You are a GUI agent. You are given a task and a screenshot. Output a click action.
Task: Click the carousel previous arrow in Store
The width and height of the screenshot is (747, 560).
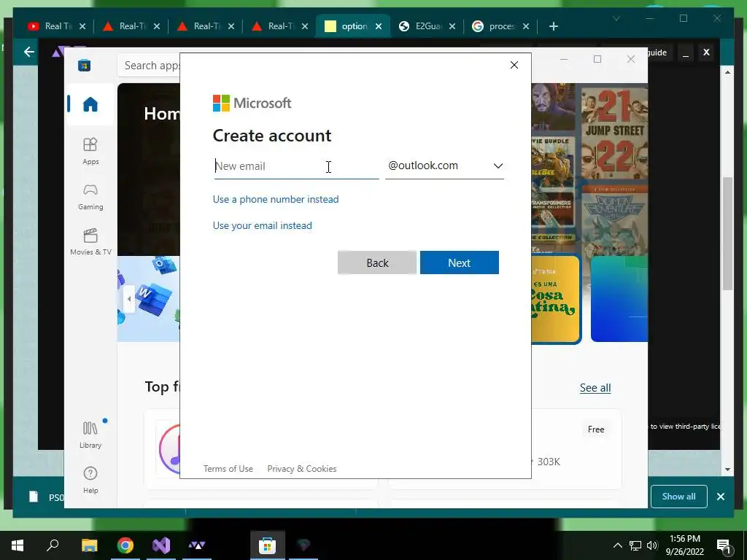click(x=128, y=299)
